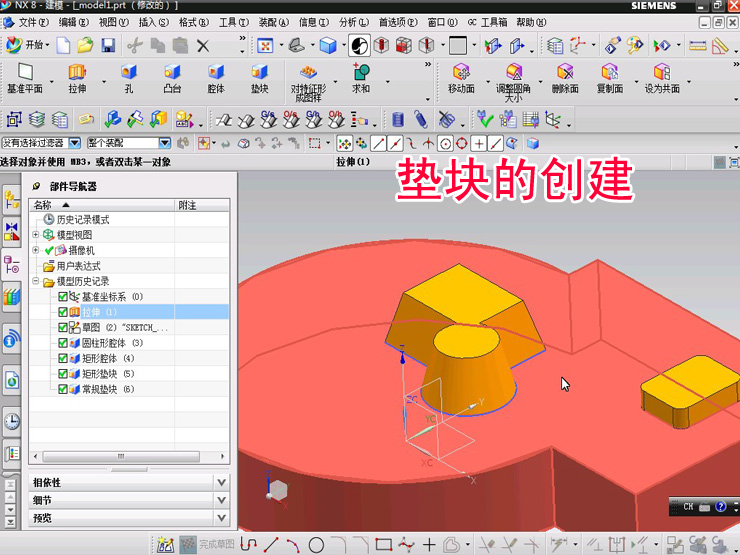Choose the 腔体 (Pocket) tool

coord(216,72)
